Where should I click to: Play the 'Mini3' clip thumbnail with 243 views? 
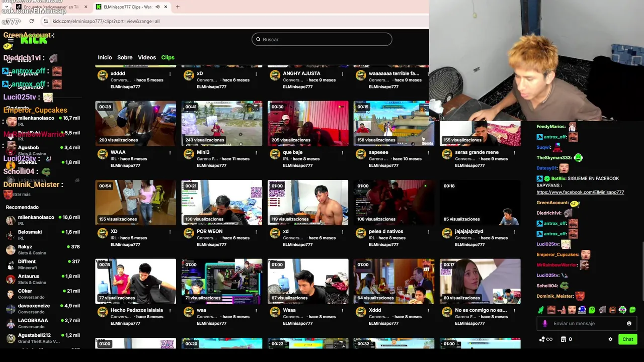click(222, 124)
